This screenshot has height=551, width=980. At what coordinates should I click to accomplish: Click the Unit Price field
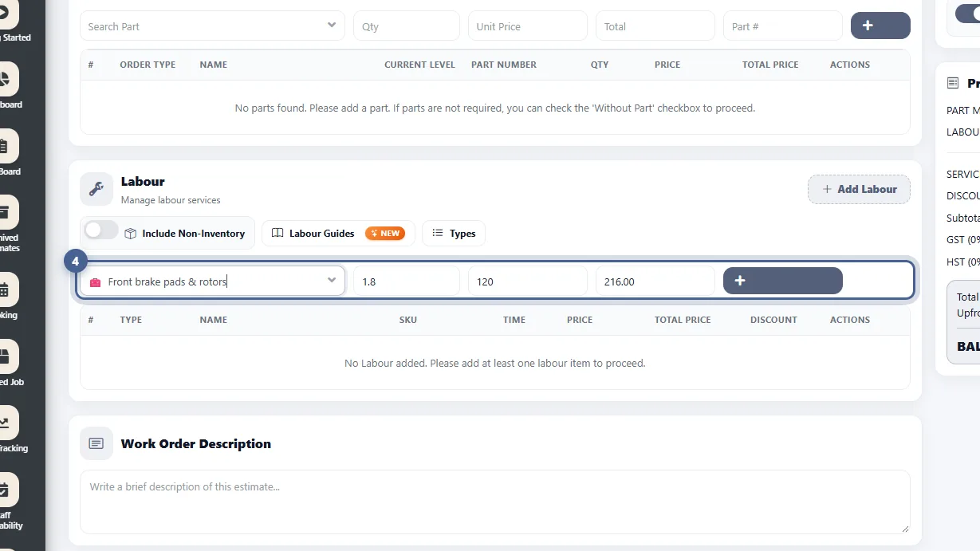point(528,26)
